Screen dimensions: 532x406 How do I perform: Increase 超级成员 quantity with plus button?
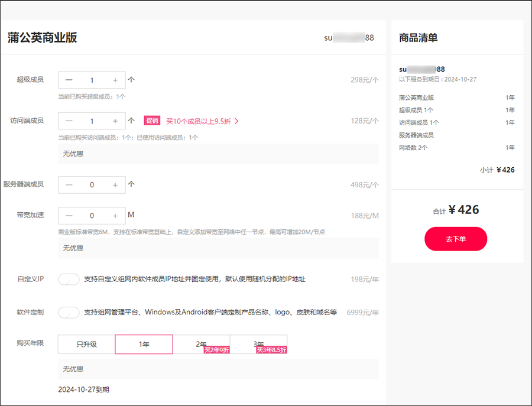(x=115, y=80)
